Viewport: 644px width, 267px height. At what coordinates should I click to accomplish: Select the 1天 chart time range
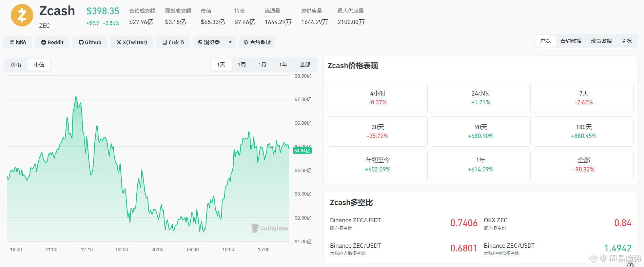pos(221,65)
